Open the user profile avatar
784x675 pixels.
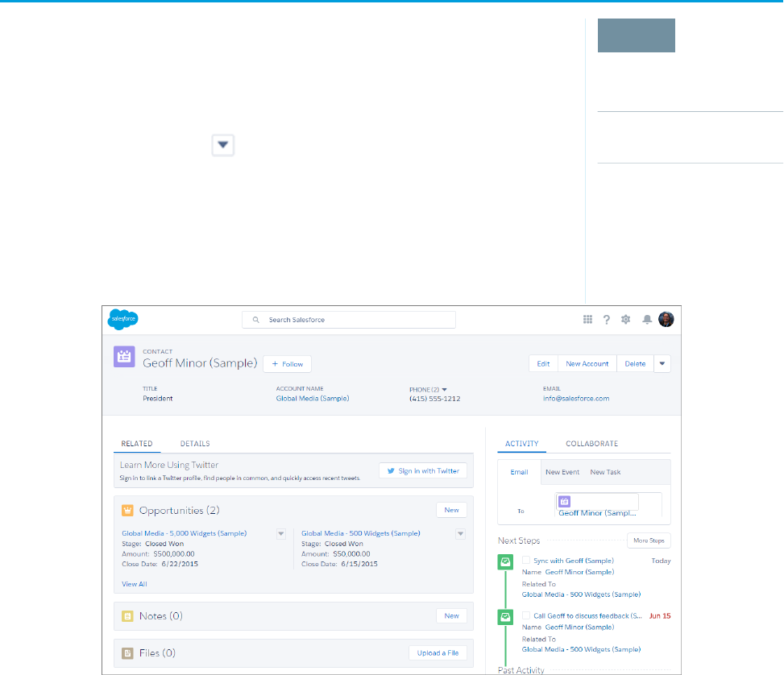point(666,319)
